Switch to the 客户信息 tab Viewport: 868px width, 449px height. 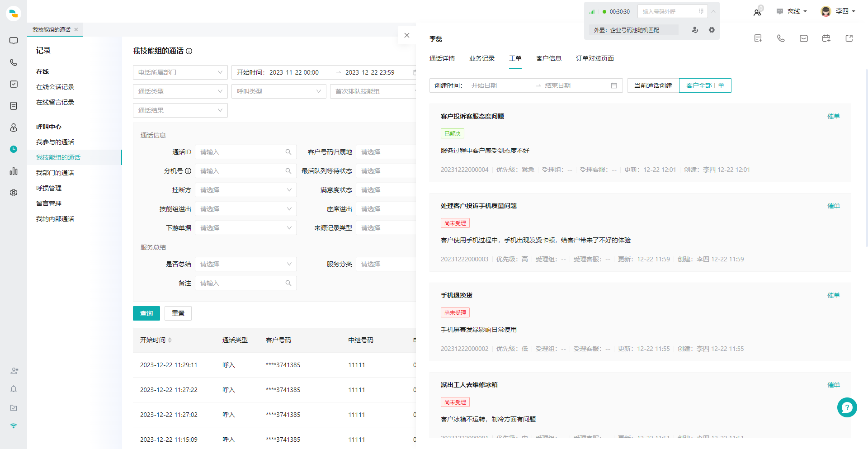549,58
